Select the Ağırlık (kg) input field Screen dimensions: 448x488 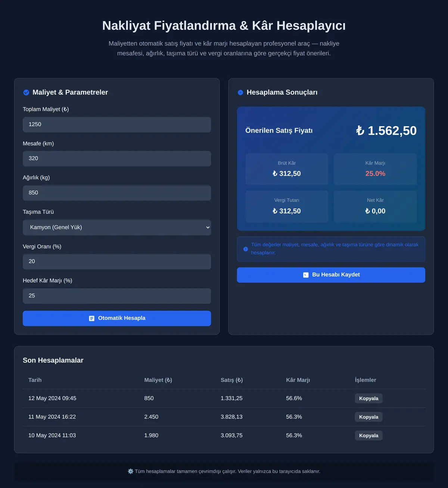117,193
